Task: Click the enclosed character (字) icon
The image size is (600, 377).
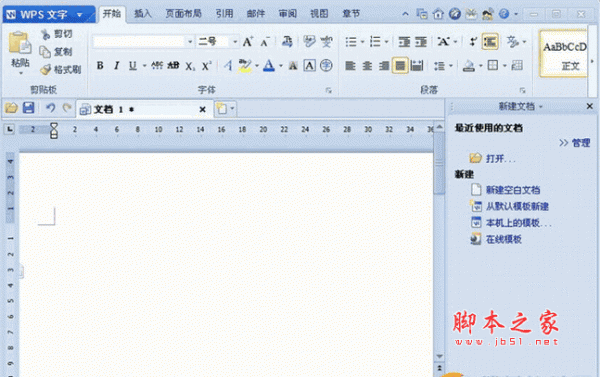Action: coord(326,66)
